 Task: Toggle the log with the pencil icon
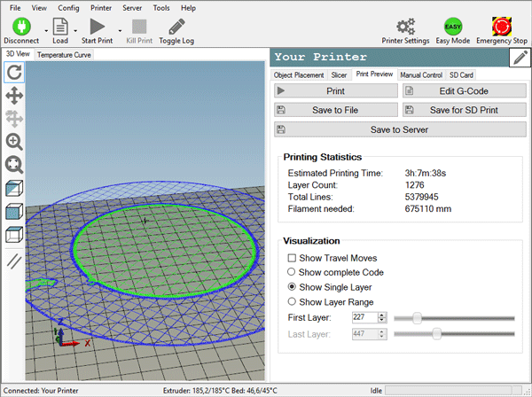pos(176,27)
